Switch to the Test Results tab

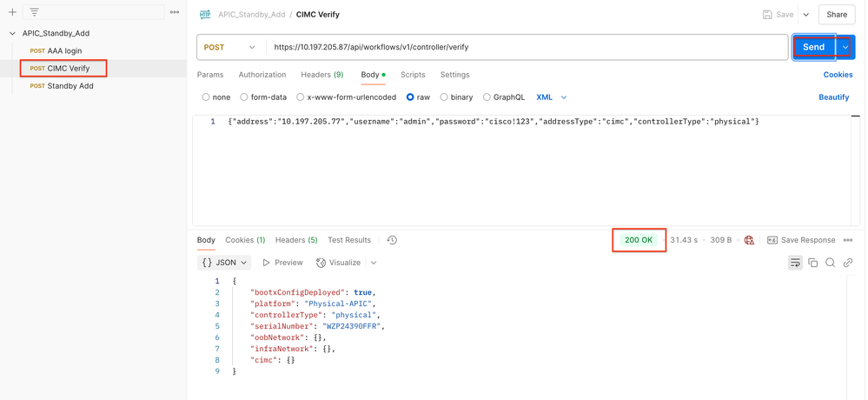(349, 240)
